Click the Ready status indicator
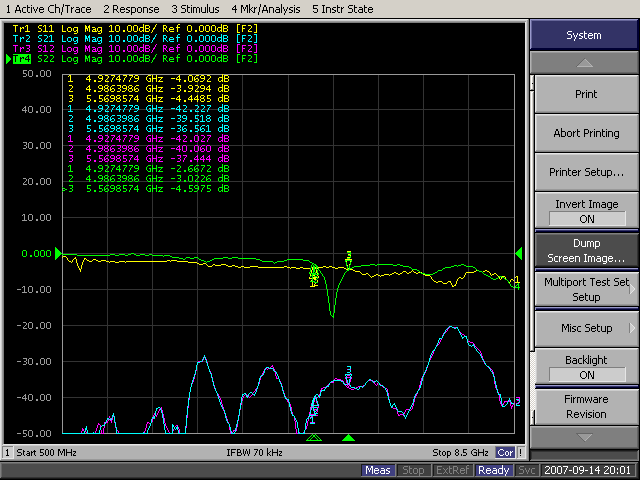Viewport: 640px width, 480px height. 493,470
